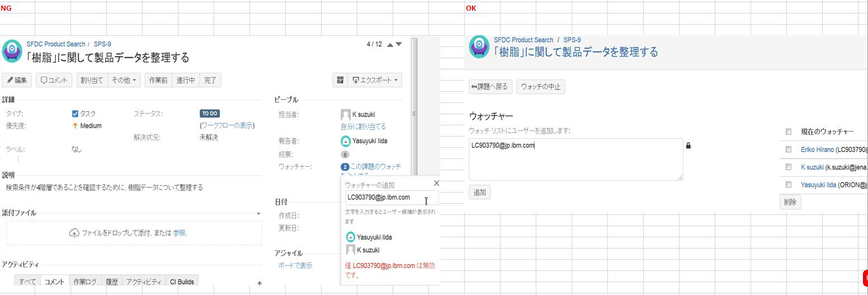
Task: Close the ウォッチャーの追加 popup
Action: (437, 183)
